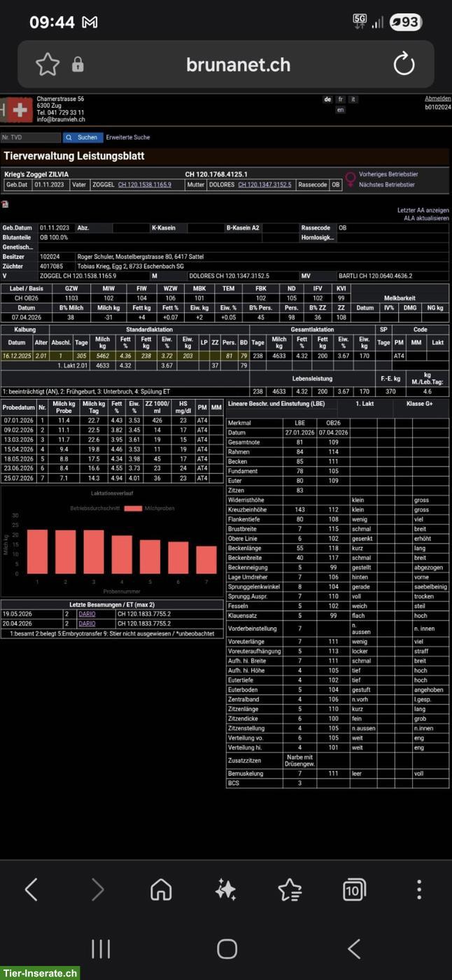This screenshot has height=980, width=452.
Task: Open Android recent apps button
Action: tap(101, 948)
